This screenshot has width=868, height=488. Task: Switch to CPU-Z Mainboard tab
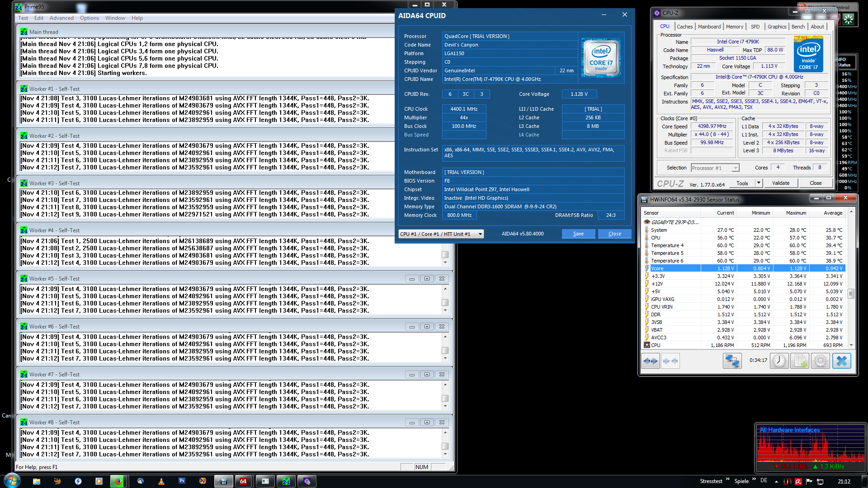click(709, 27)
